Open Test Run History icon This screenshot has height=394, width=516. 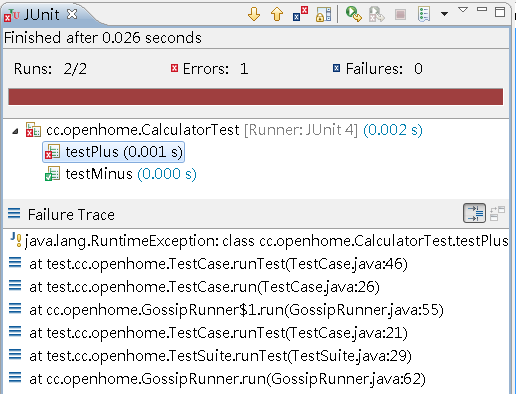pos(424,14)
